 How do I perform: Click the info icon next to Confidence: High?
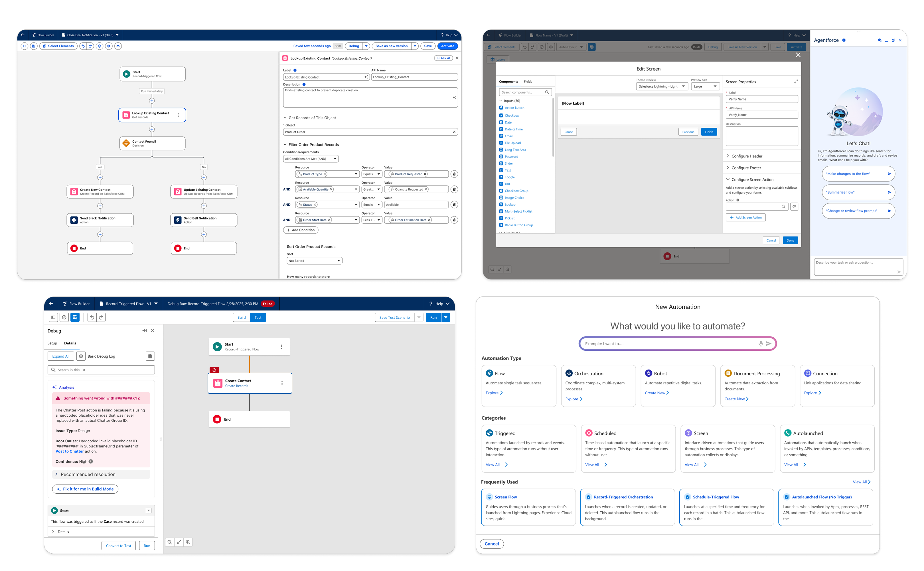pyautogui.click(x=91, y=461)
